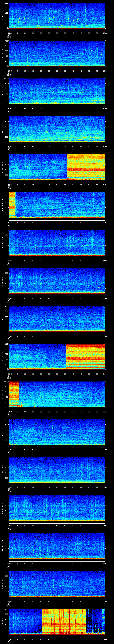Screen dimensions: 114x644
Task: Select the spectrogram panel starting at 10:25:00
Action: pyautogui.click(x=57, y=432)
